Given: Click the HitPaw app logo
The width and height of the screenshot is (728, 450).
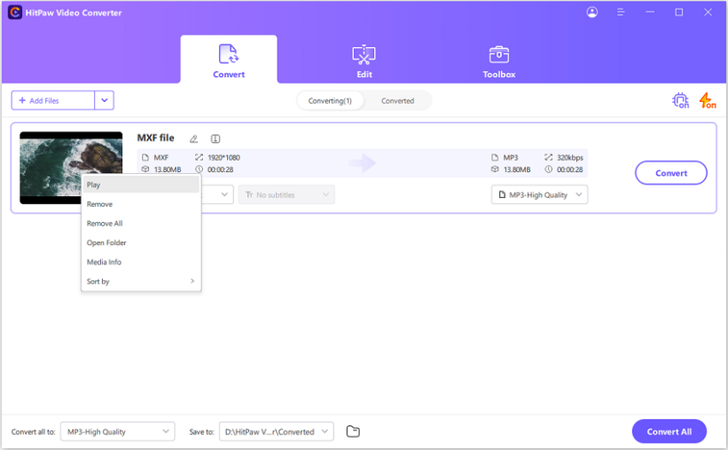Looking at the screenshot, I should coord(15,13).
